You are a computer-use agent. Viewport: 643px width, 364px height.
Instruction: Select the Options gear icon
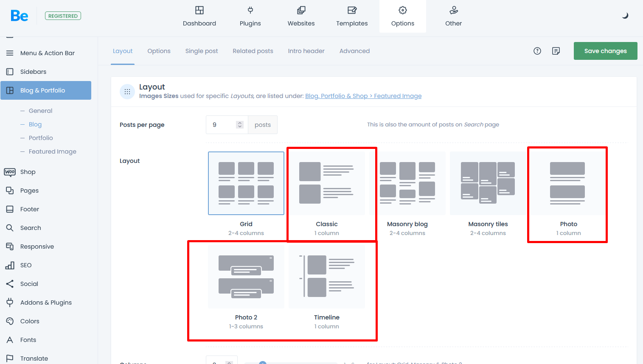click(x=403, y=10)
